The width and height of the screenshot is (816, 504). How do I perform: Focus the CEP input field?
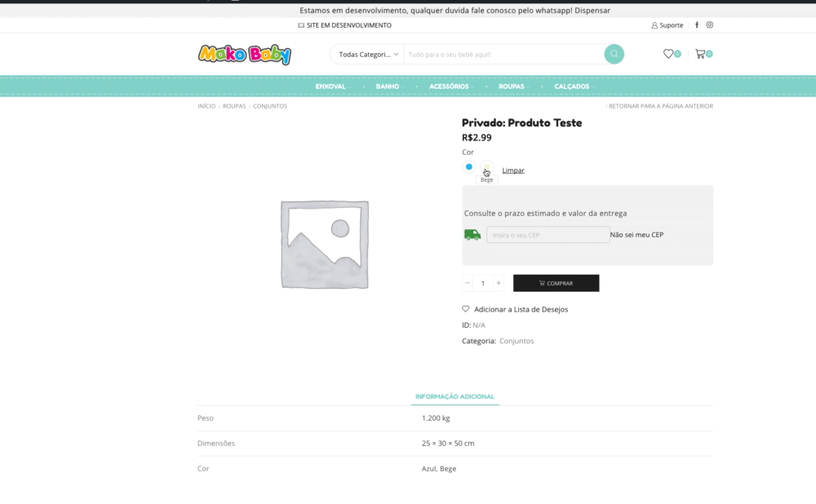[x=548, y=235]
